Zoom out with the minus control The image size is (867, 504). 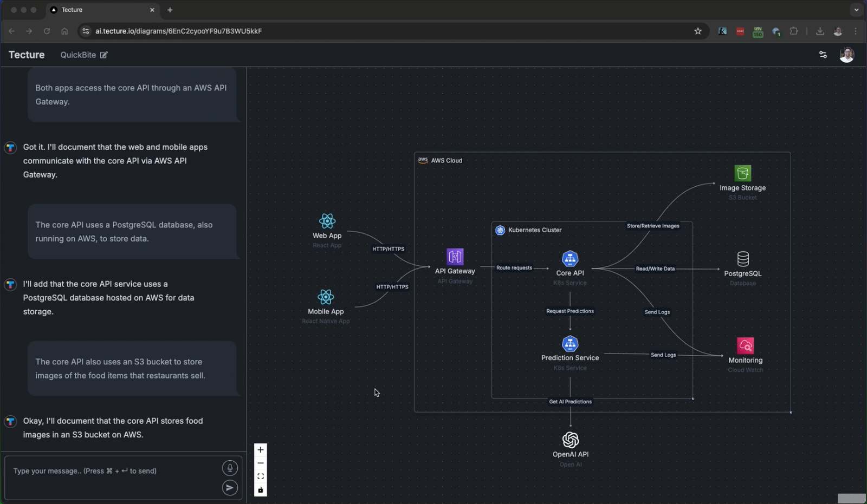[x=261, y=463]
